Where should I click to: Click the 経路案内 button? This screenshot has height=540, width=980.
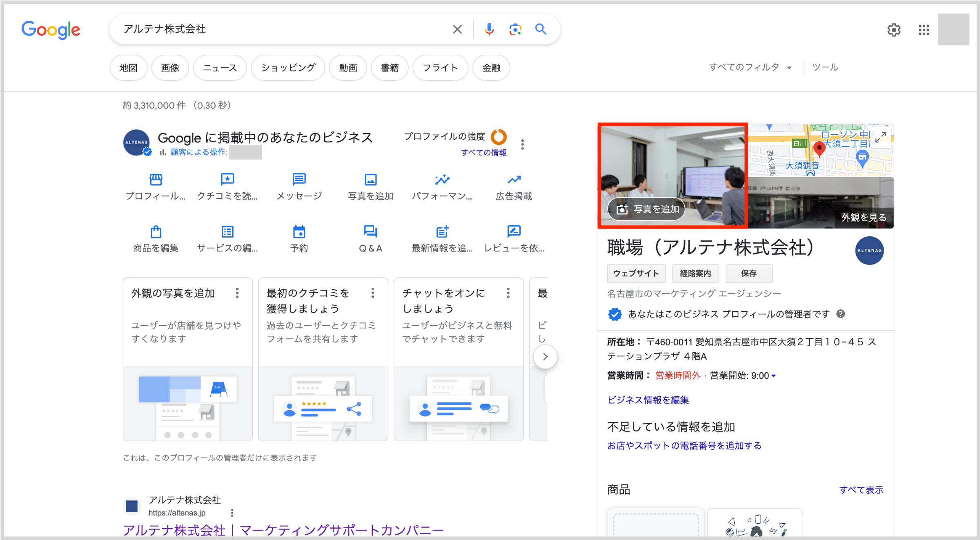(695, 273)
